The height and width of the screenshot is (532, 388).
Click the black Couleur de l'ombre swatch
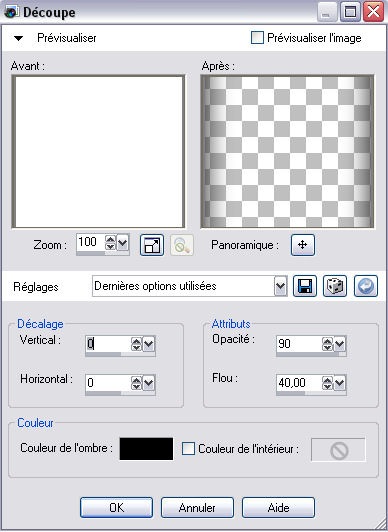point(146,449)
